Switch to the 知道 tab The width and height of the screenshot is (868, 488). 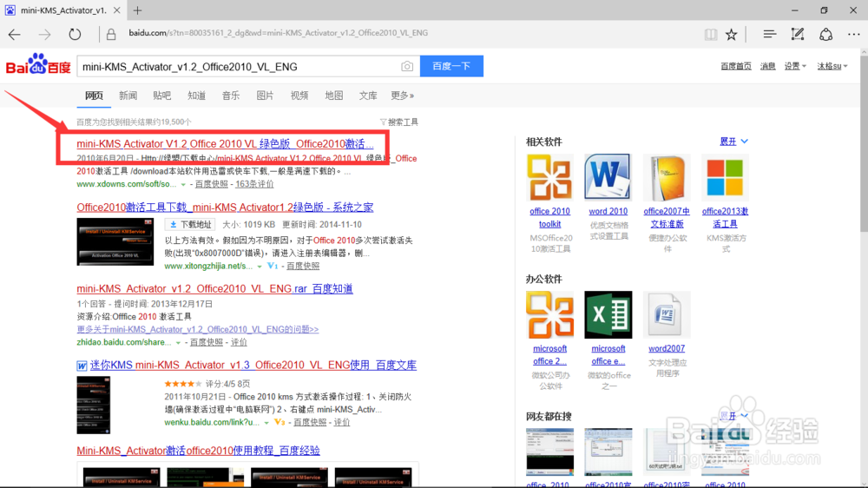(x=196, y=96)
